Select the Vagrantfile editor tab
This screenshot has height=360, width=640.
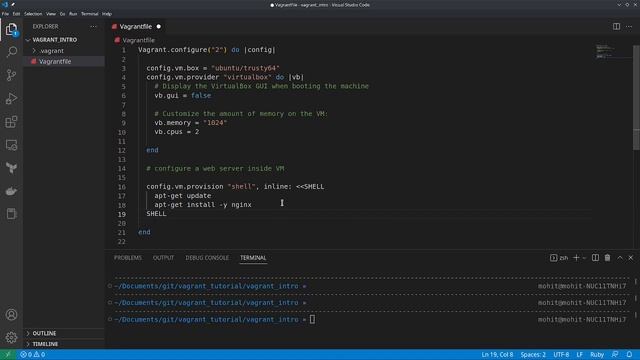(x=136, y=27)
